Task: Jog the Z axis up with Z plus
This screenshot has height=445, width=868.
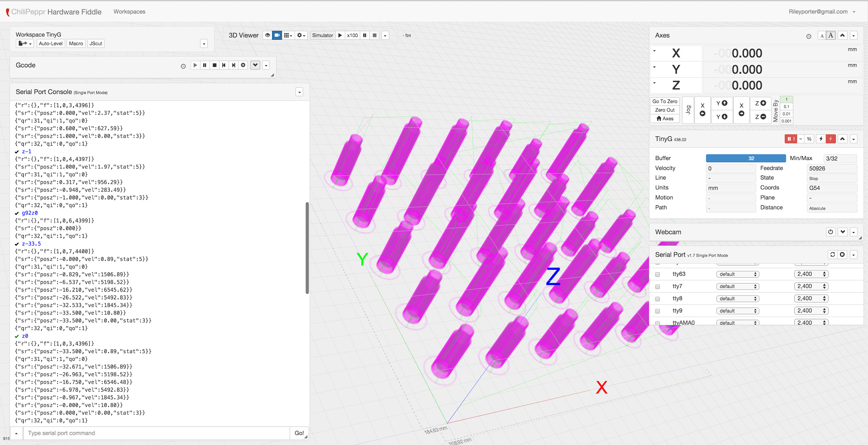Action: (x=760, y=103)
